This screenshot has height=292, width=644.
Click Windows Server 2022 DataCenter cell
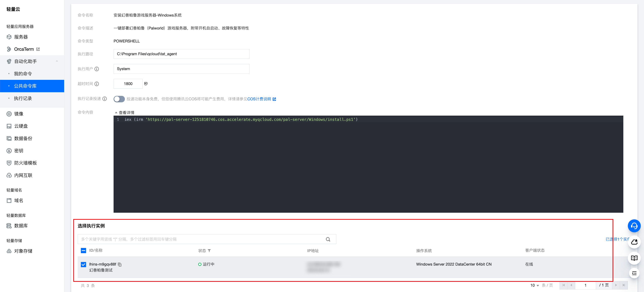coord(454,264)
